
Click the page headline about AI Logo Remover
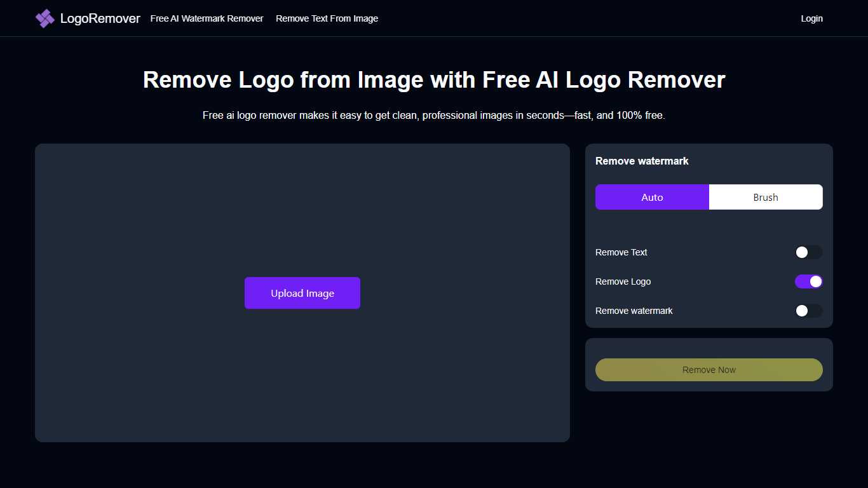click(434, 79)
